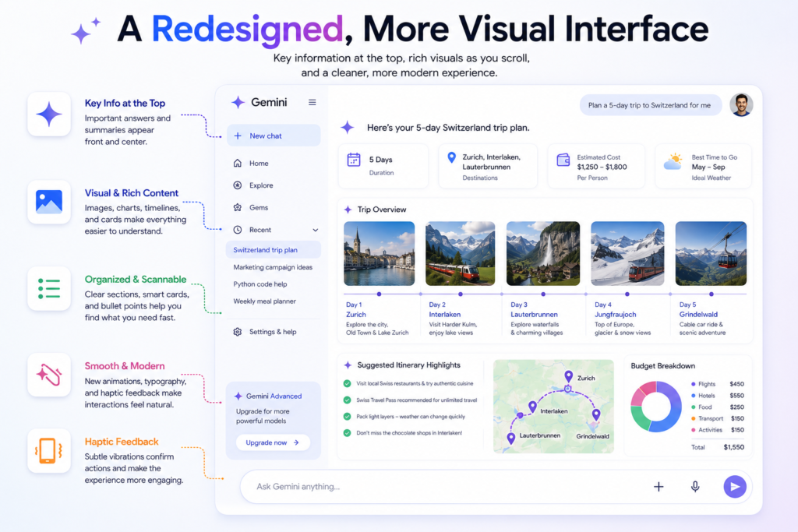
Task: Click the budget donut chart
Action: tap(656, 407)
